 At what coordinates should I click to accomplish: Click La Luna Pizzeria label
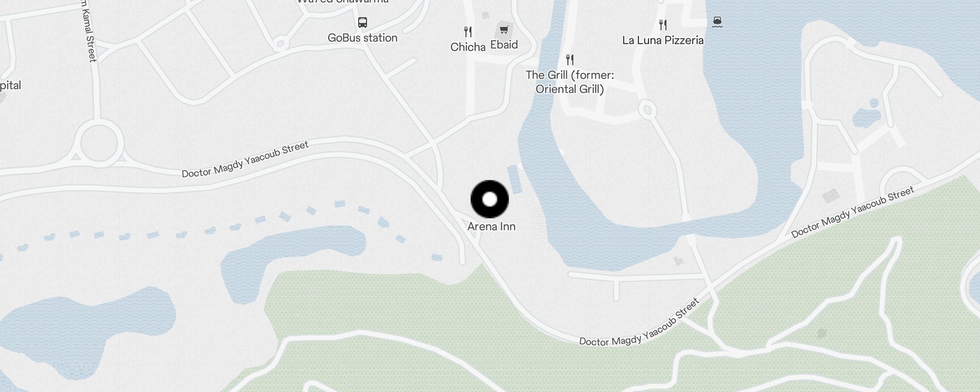pyautogui.click(x=663, y=40)
